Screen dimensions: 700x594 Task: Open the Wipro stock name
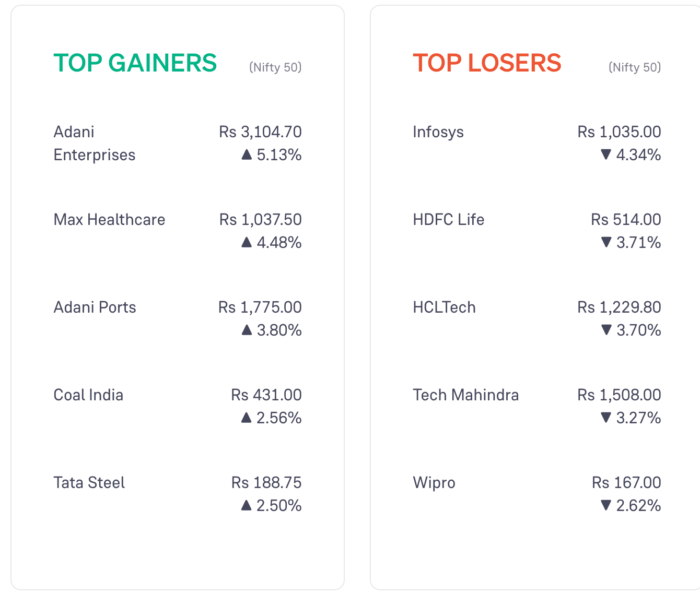(434, 483)
